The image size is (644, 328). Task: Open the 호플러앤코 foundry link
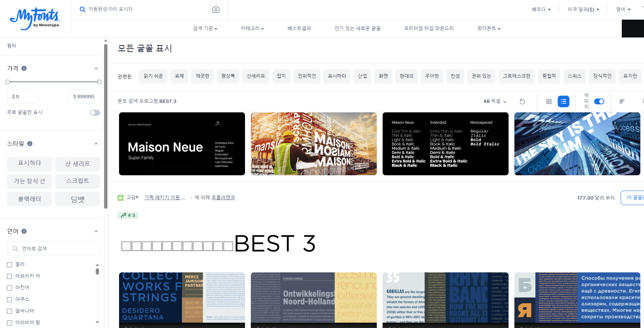223,197
